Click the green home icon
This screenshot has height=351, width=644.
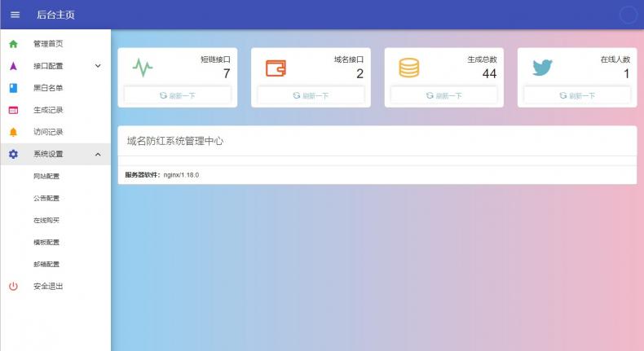13,44
